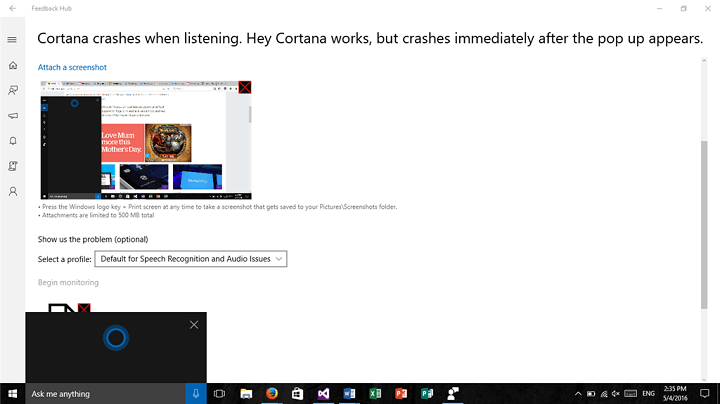This screenshot has width=720, height=404.
Task: Open notifications bell in sidebar
Action: tap(13, 141)
